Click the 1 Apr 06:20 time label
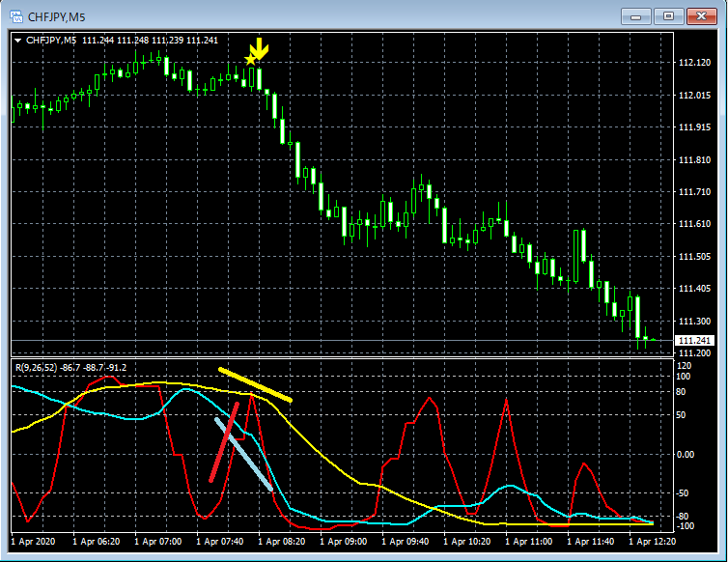Image resolution: width=728 pixels, height=562 pixels. [97, 542]
